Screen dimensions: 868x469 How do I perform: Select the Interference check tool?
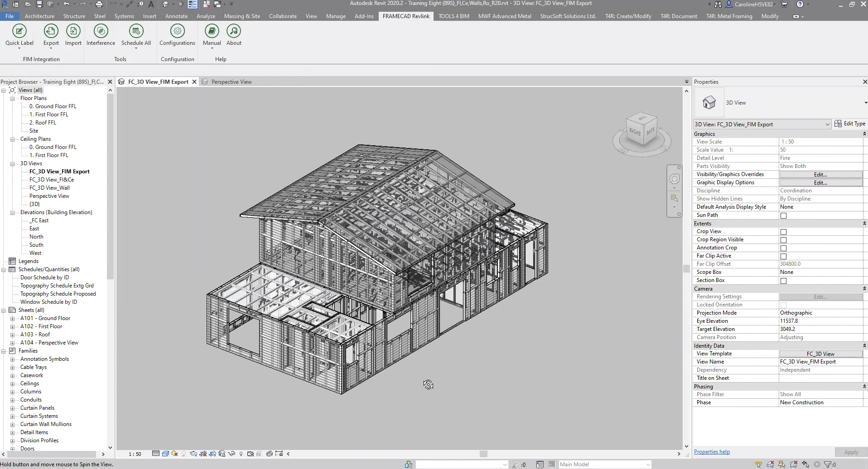point(101,35)
